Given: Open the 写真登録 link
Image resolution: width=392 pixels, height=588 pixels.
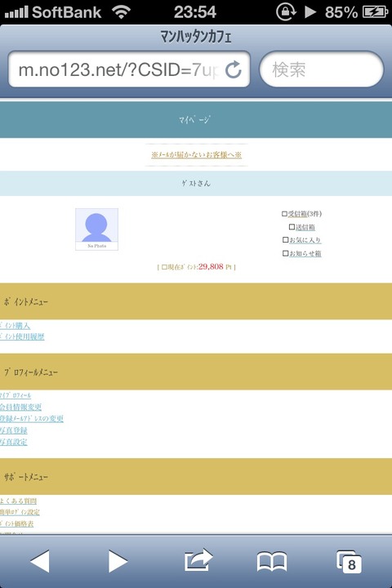Looking at the screenshot, I should point(14,430).
